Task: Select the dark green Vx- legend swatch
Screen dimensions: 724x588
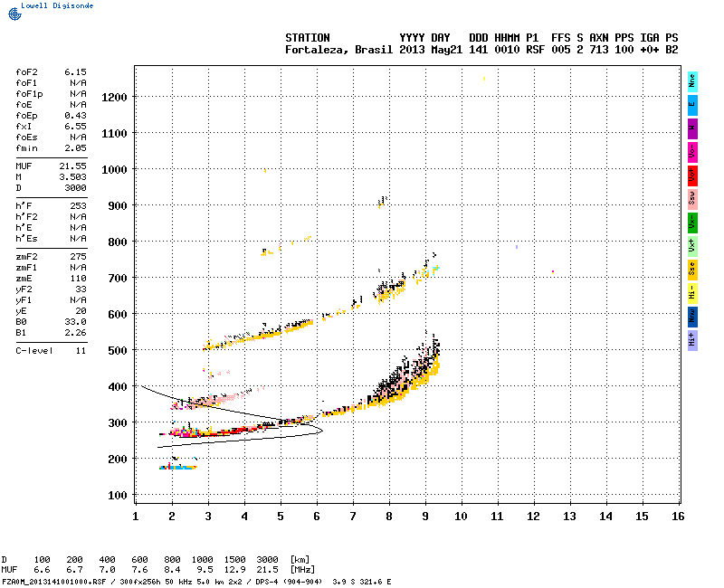Action: tap(692, 223)
